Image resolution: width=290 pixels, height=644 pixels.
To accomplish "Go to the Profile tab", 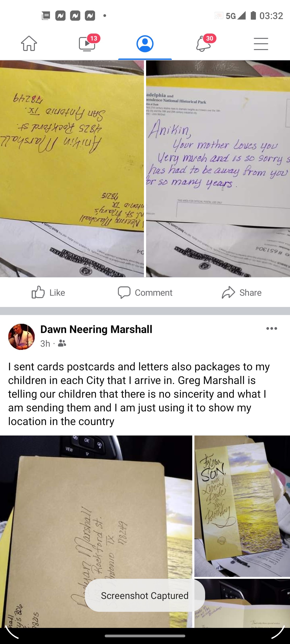I will (x=145, y=44).
